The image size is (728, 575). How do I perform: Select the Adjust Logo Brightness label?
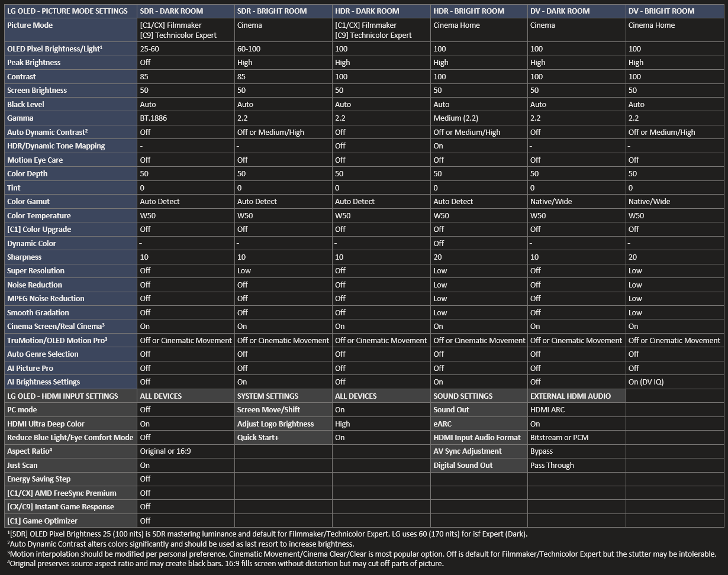275,424
